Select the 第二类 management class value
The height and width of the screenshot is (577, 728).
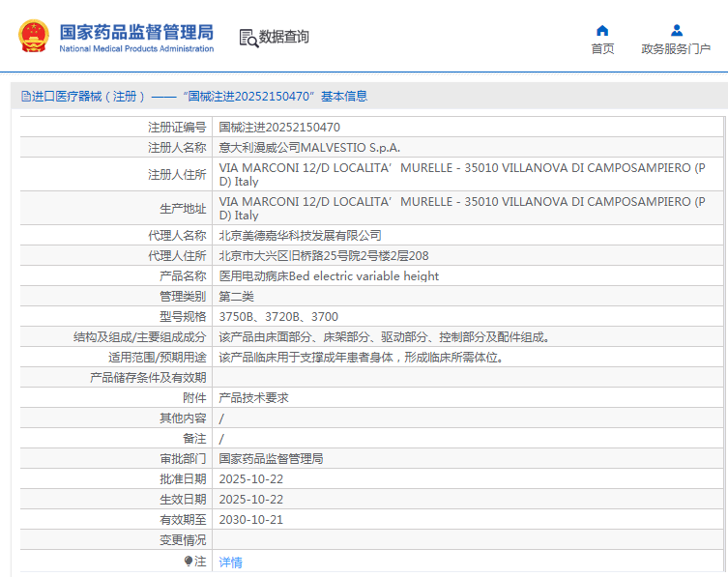(236, 297)
